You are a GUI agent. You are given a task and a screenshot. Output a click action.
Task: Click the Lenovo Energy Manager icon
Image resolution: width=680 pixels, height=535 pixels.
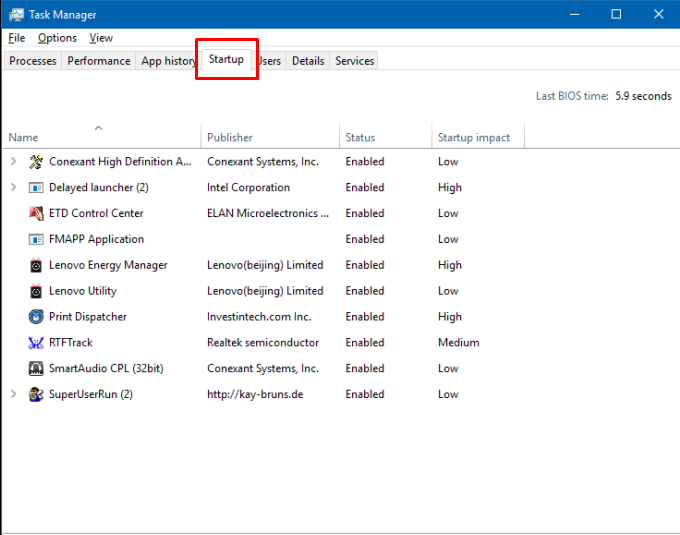point(36,265)
